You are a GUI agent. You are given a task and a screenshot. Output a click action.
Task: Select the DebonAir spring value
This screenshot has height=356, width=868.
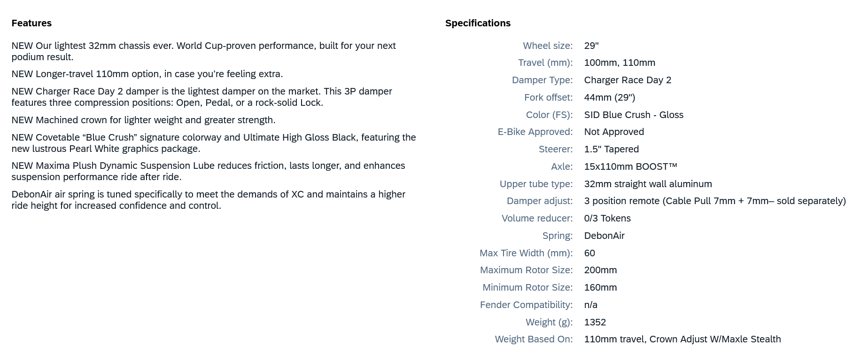(604, 236)
